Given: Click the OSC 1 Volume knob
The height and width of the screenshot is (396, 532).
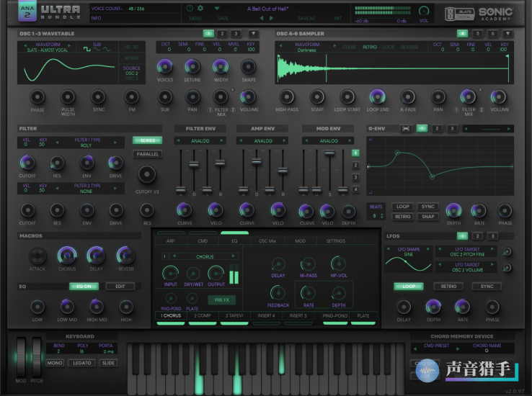Looking at the screenshot, I should (x=249, y=96).
